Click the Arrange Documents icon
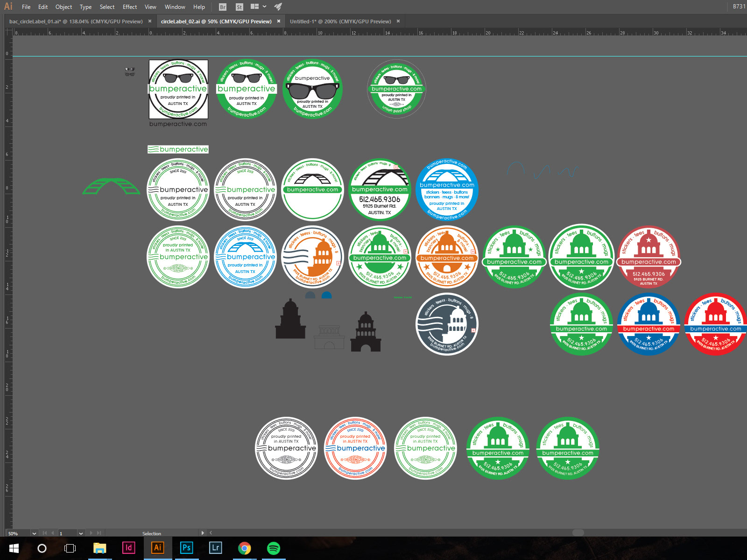This screenshot has height=560, width=747. [x=254, y=7]
